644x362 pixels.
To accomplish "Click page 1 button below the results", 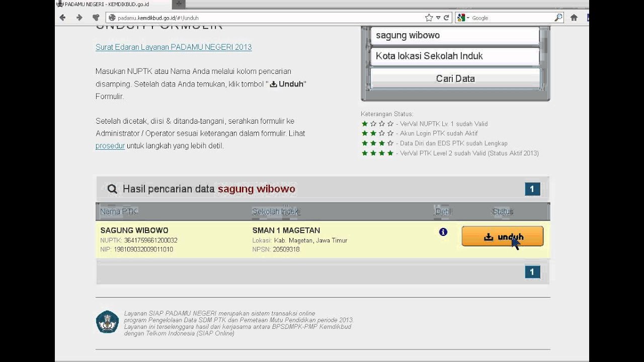I will (532, 272).
